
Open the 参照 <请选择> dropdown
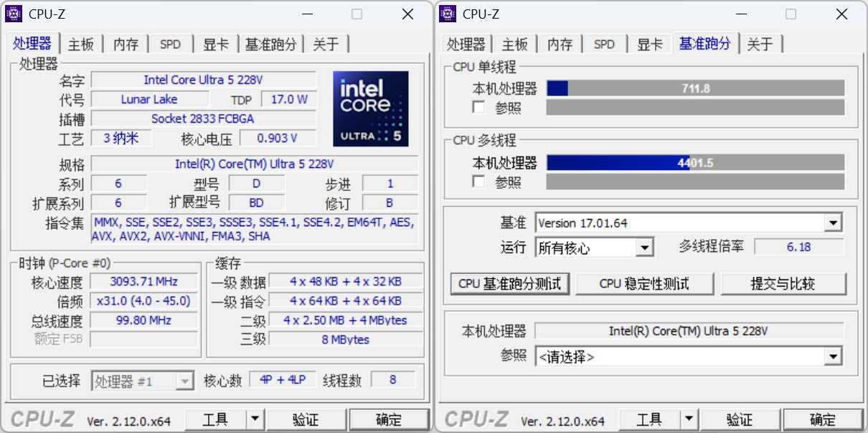point(833,356)
